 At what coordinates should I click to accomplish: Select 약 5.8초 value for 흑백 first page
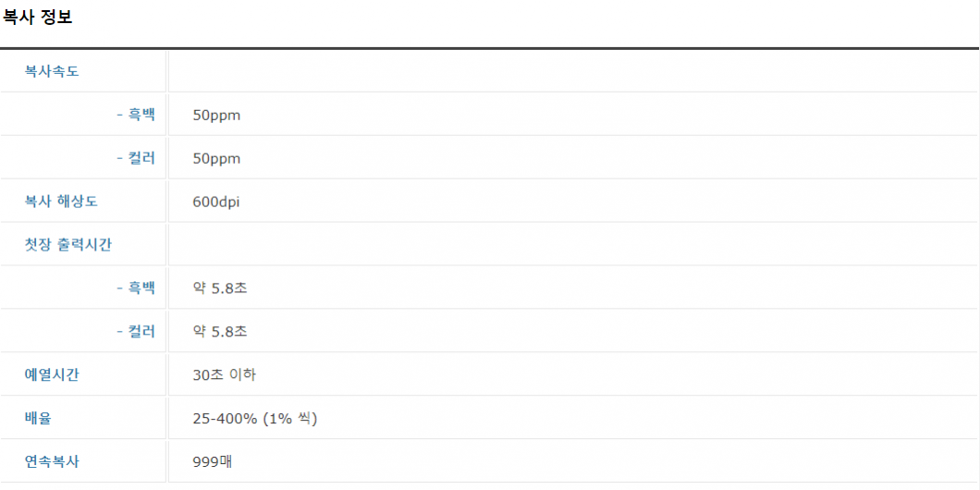click(x=221, y=288)
